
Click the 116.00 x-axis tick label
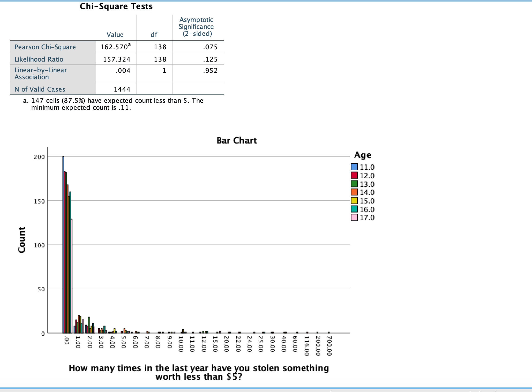[x=307, y=346]
